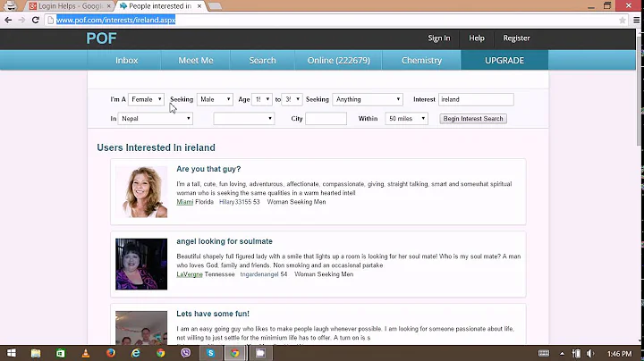Select the People interested in tab

pyautogui.click(x=160, y=6)
